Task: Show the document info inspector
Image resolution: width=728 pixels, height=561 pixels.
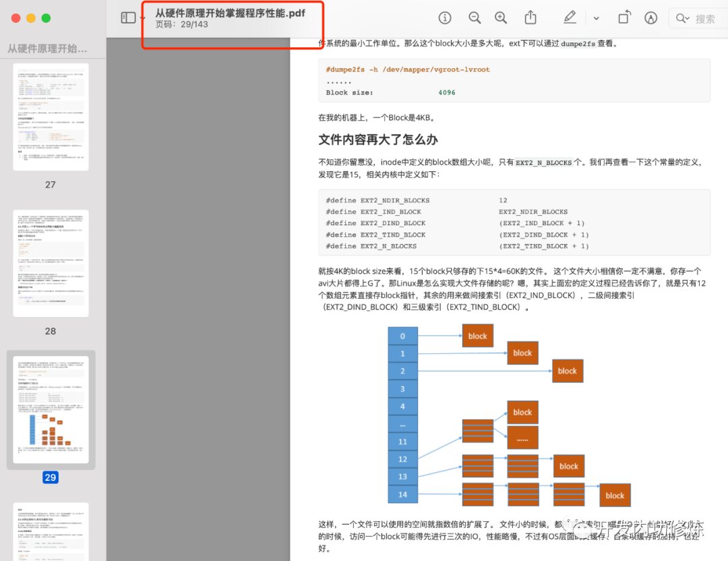Action: coord(445,18)
